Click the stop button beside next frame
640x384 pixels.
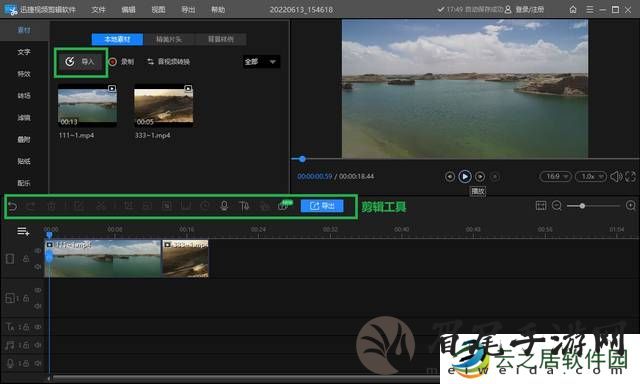495,177
